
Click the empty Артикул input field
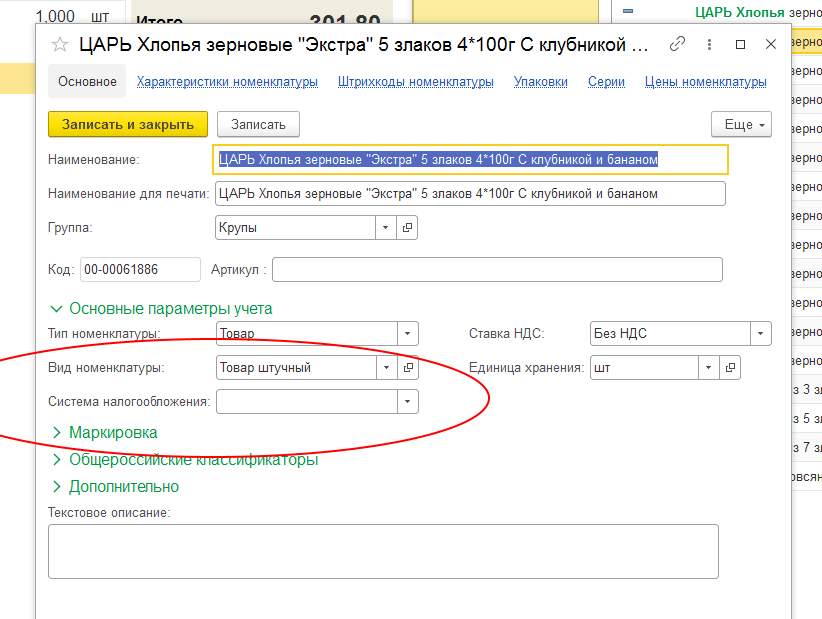coord(497,269)
